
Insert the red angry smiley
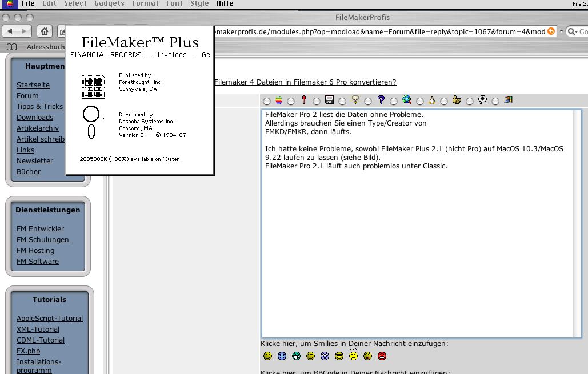coord(382,356)
